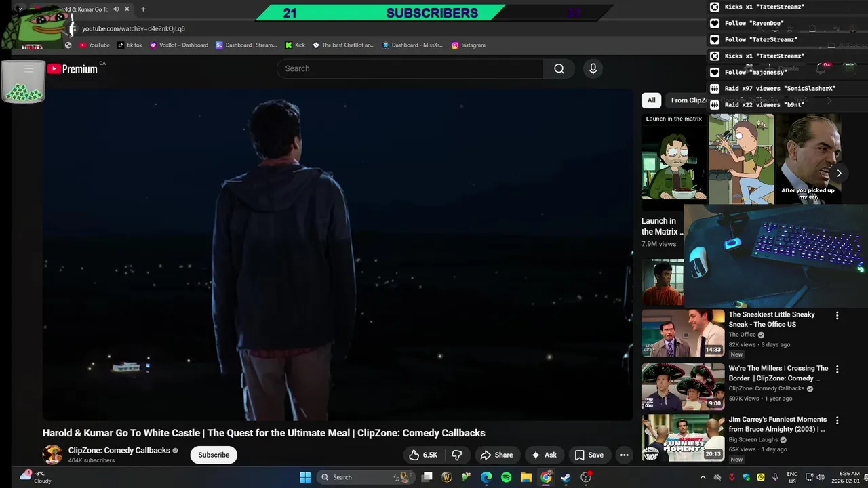The width and height of the screenshot is (868, 488).
Task: Save video to a playlist
Action: (x=589, y=455)
